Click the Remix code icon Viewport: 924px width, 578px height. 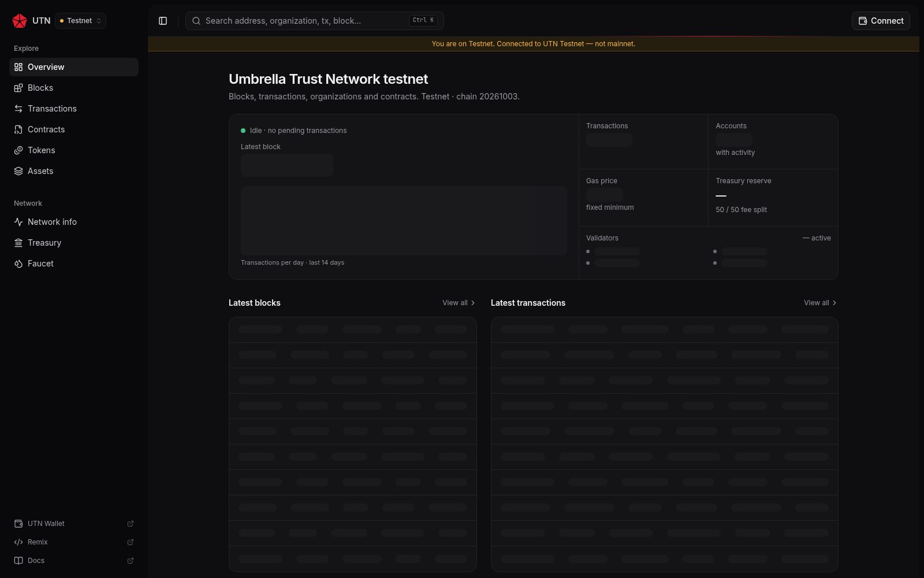tap(18, 542)
